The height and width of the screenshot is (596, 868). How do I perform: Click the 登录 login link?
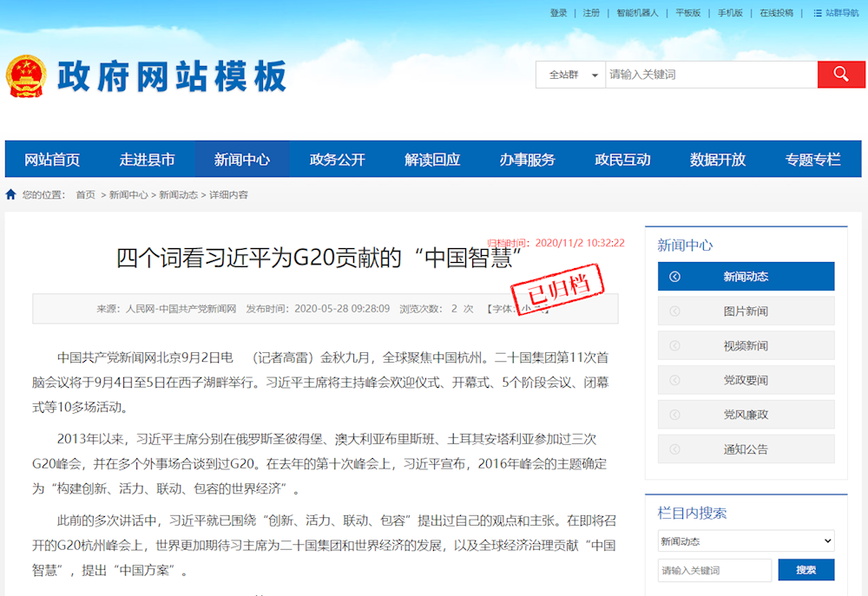558,13
